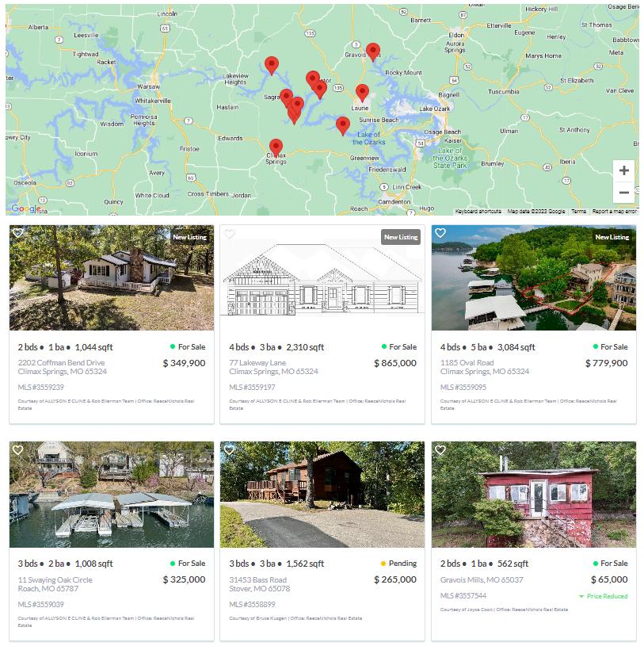Click the map pin above Laurie
This screenshot has height=646, width=644.
(362, 93)
